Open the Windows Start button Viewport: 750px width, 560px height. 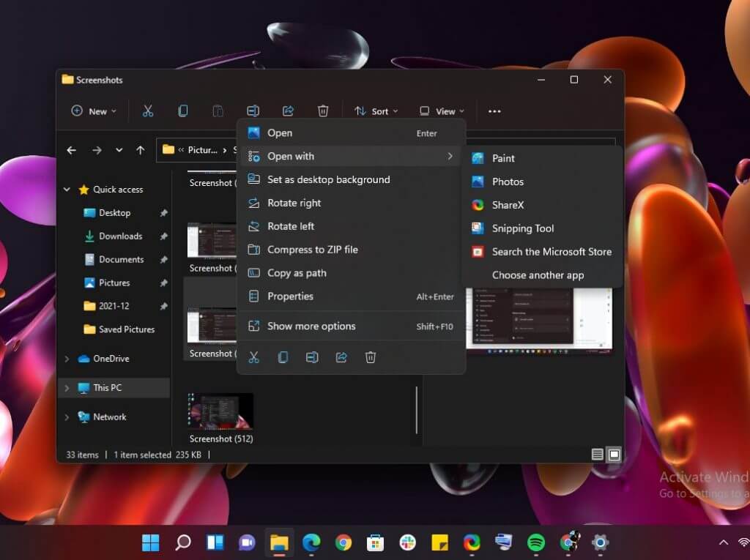point(151,542)
